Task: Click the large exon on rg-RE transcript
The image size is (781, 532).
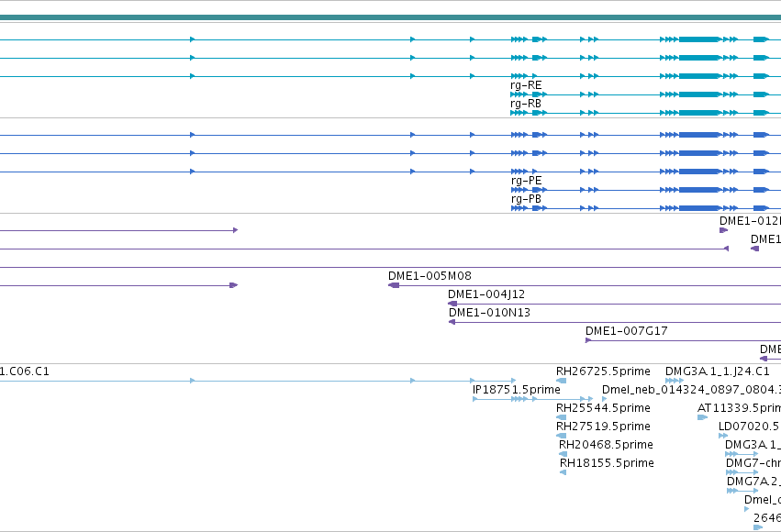Action: [700, 94]
